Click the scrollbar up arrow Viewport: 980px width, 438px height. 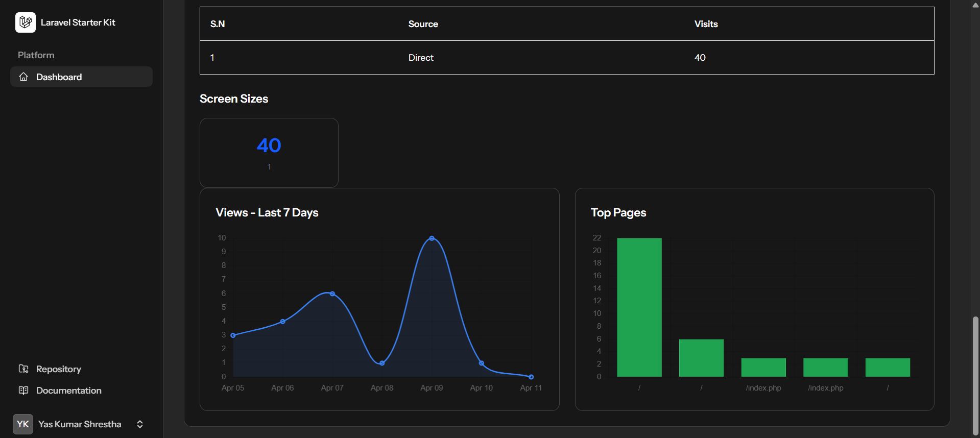coord(975,5)
